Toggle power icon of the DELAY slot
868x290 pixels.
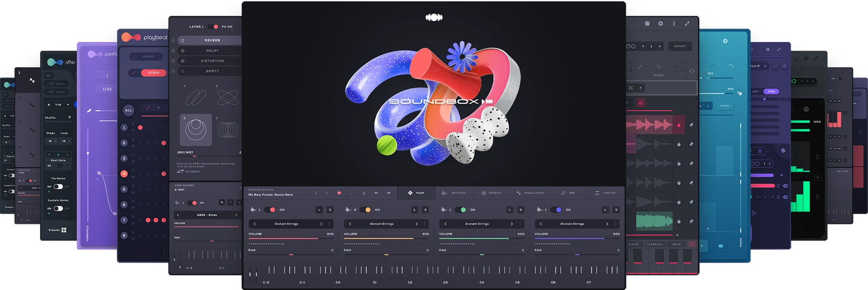(x=183, y=51)
